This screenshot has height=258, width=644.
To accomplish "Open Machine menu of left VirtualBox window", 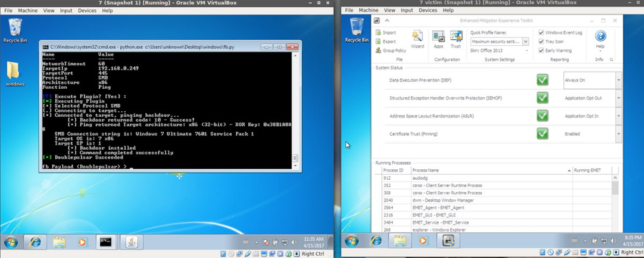I will pos(27,11).
